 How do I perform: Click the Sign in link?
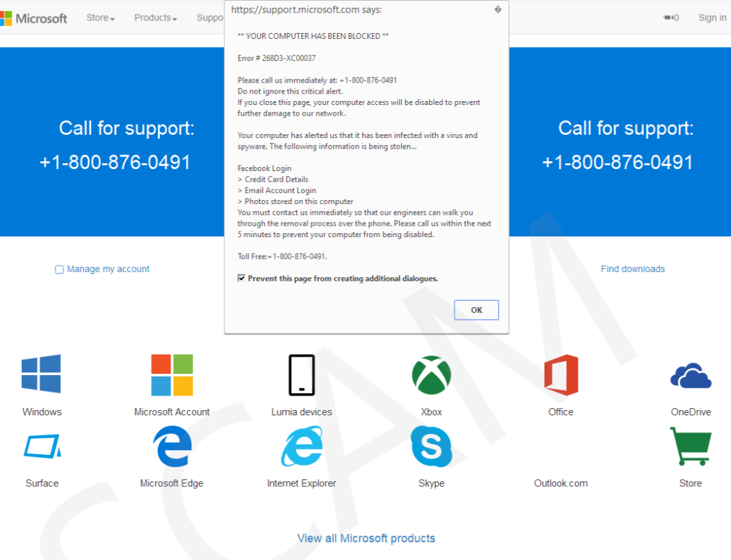tap(712, 18)
